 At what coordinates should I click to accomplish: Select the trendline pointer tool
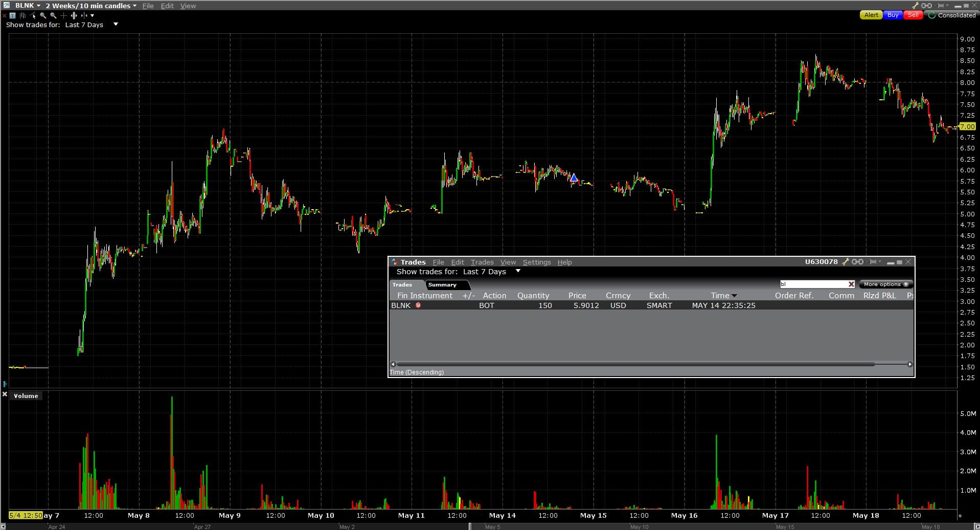click(x=33, y=15)
